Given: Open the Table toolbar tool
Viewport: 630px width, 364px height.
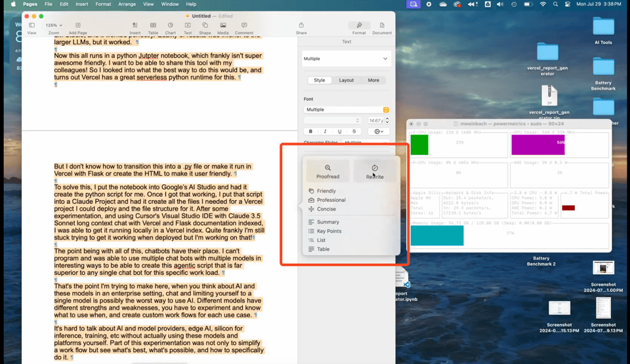Looking at the screenshot, I should click(x=153, y=26).
